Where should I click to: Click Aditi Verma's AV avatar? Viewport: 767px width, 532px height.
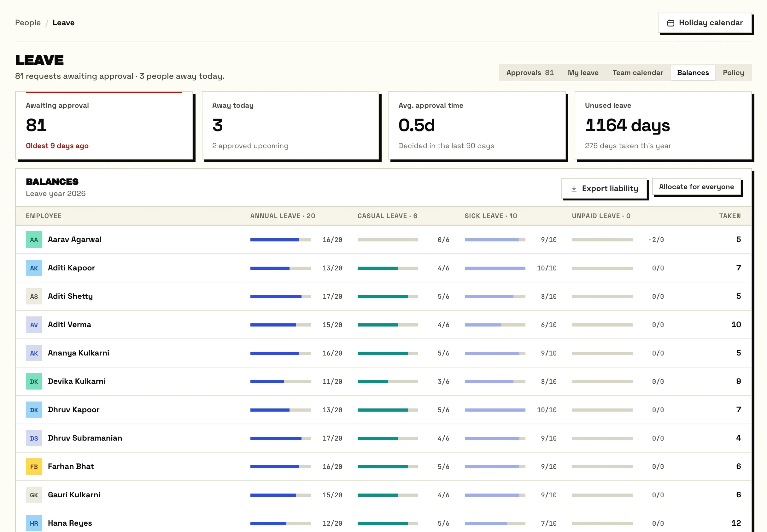34,325
